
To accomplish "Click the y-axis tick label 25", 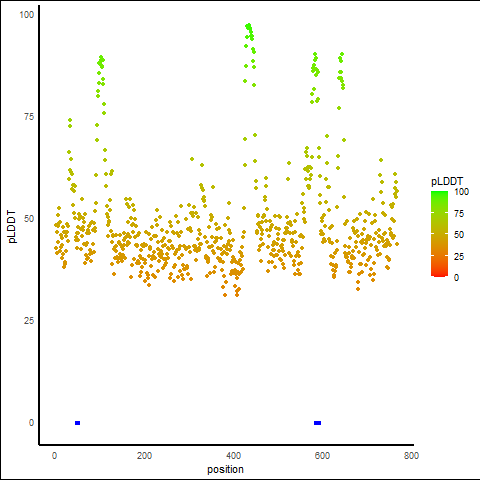I will (29, 321).
